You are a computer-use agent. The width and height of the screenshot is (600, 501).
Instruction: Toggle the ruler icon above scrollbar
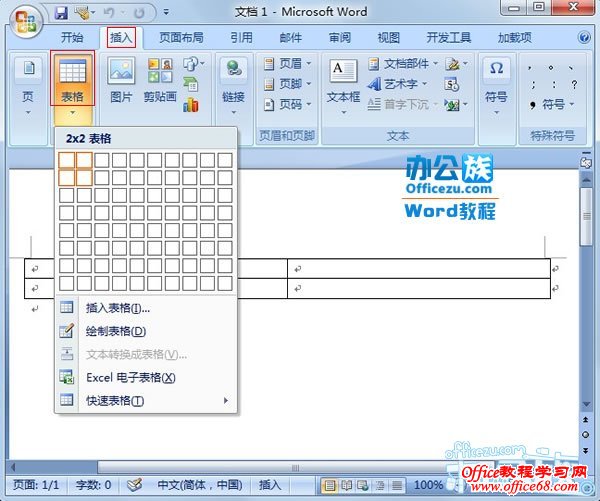[x=586, y=162]
